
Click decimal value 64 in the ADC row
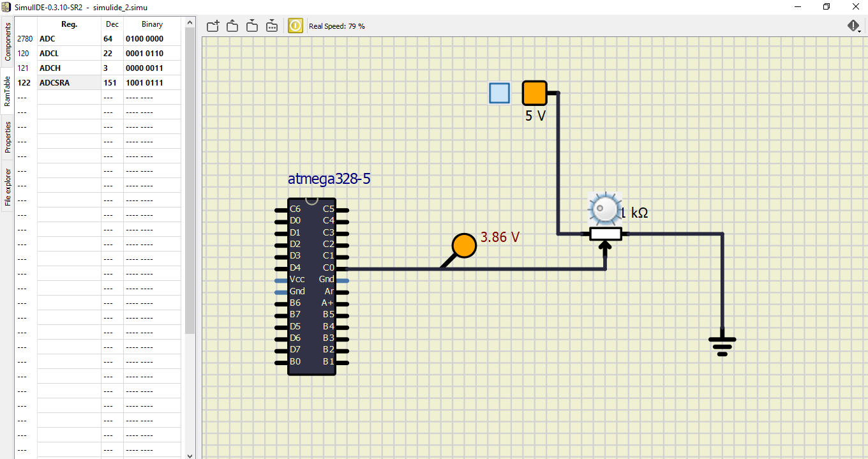tap(112, 39)
